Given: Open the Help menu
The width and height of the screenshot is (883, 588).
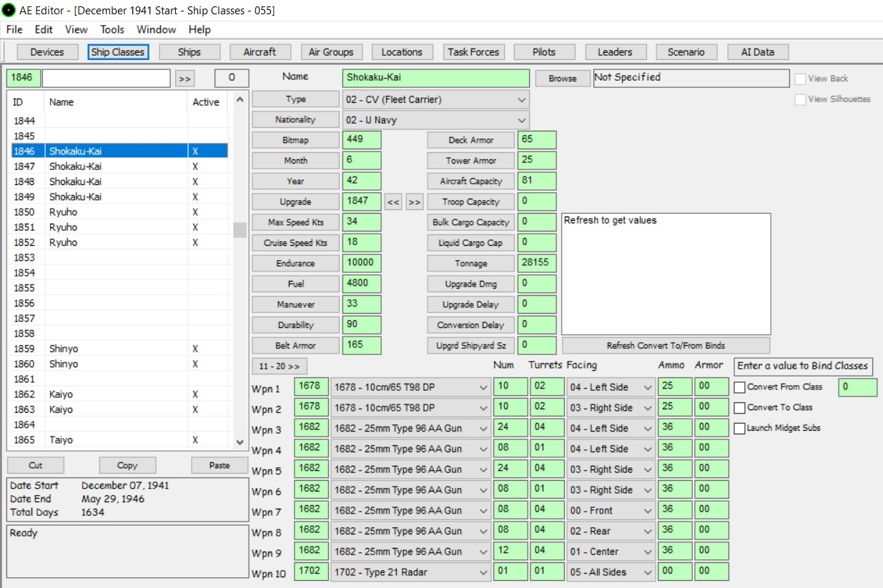Looking at the screenshot, I should click(x=199, y=29).
